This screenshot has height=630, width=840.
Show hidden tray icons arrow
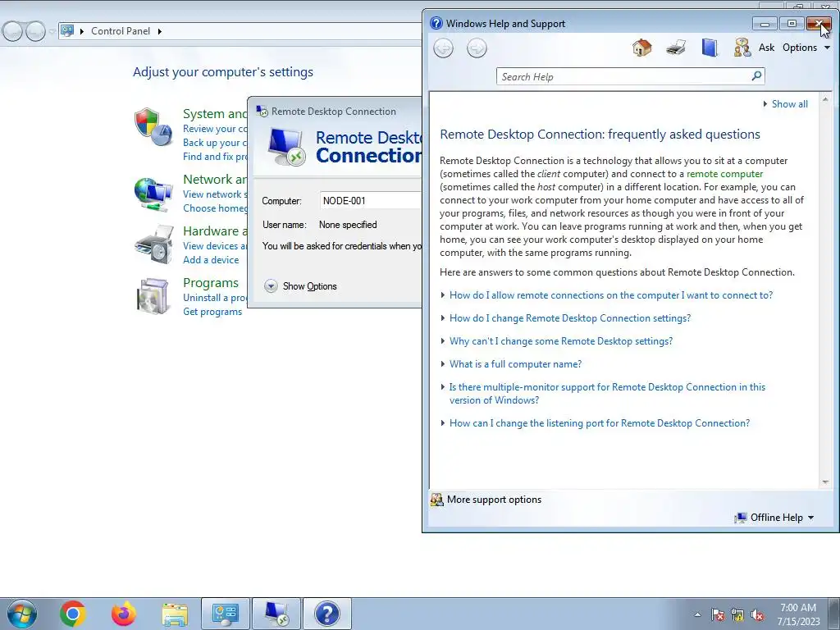click(697, 614)
